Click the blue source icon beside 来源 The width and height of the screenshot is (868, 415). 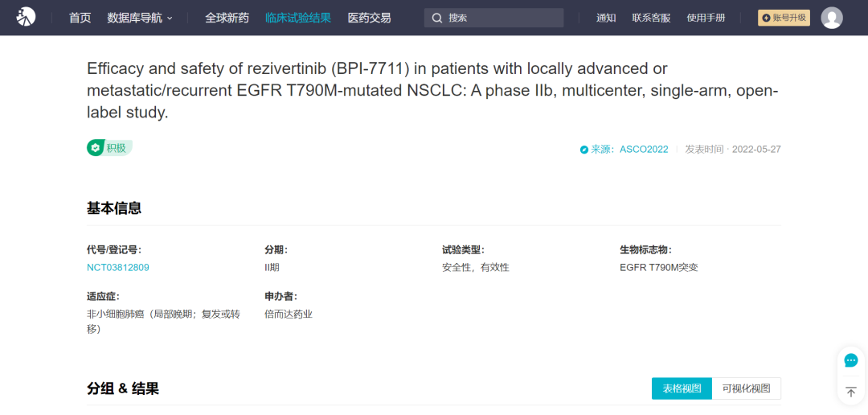coord(584,150)
